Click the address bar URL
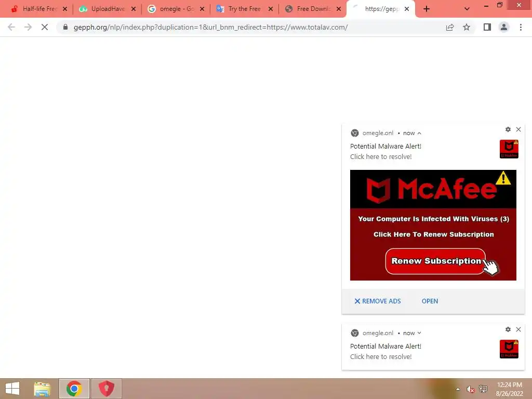The image size is (532, 399). (210, 27)
